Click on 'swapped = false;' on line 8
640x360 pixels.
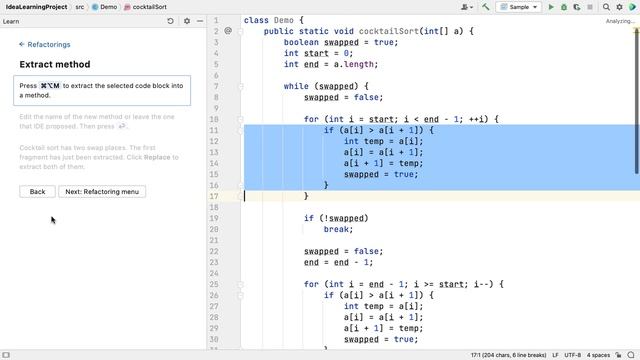click(x=343, y=98)
